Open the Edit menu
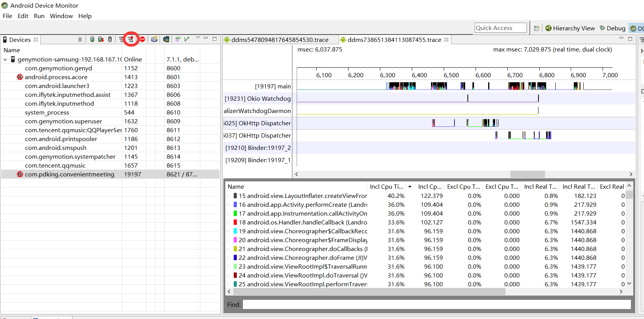Image resolution: width=644 pixels, height=319 pixels. [23, 16]
